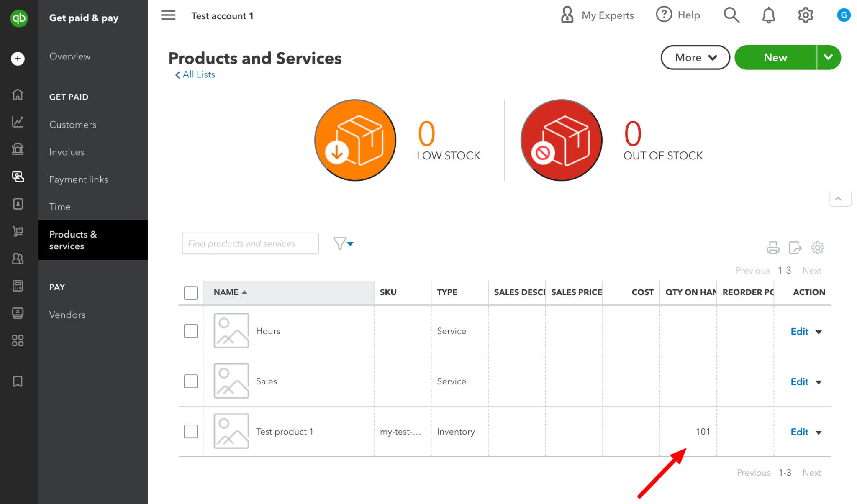Check the select-all checkbox in the table header
The height and width of the screenshot is (504, 857).
coord(190,292)
